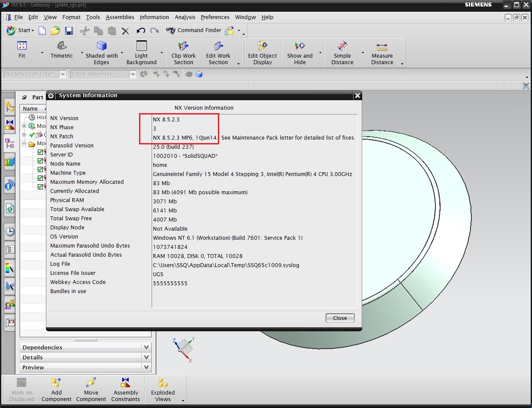Click the star wizard icon beside Command Finder
The image size is (532, 408).
(229, 31)
